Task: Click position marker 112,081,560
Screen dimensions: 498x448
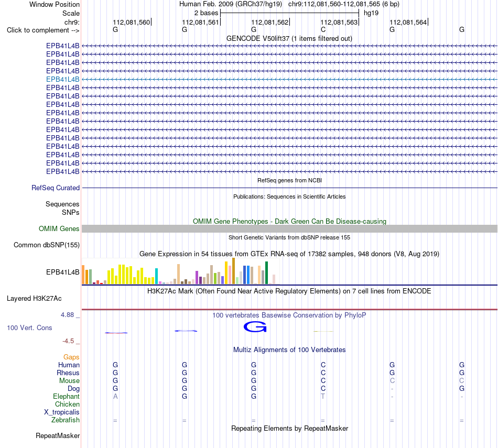Action: tap(131, 22)
